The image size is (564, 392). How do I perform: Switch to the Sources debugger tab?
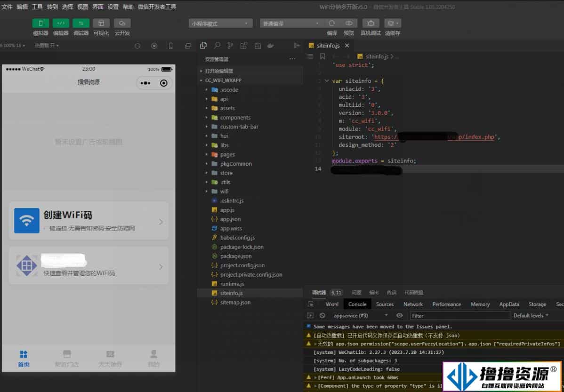[385, 304]
